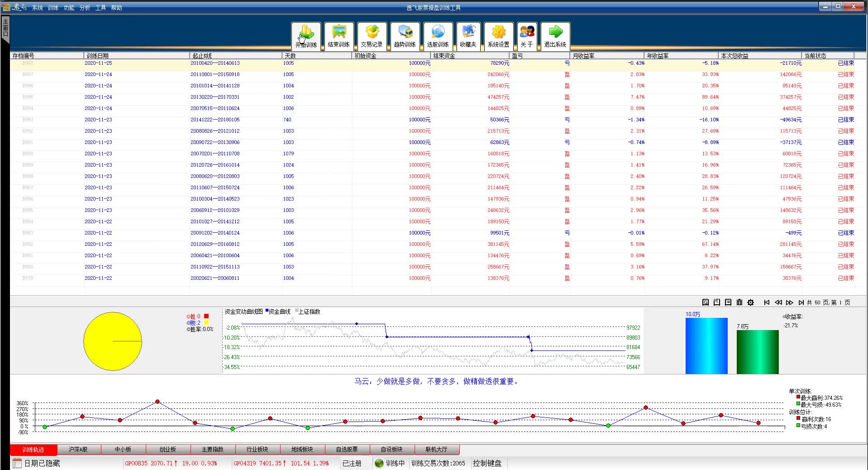
Task: Switch to the 地域板块 tab
Action: click(302, 449)
